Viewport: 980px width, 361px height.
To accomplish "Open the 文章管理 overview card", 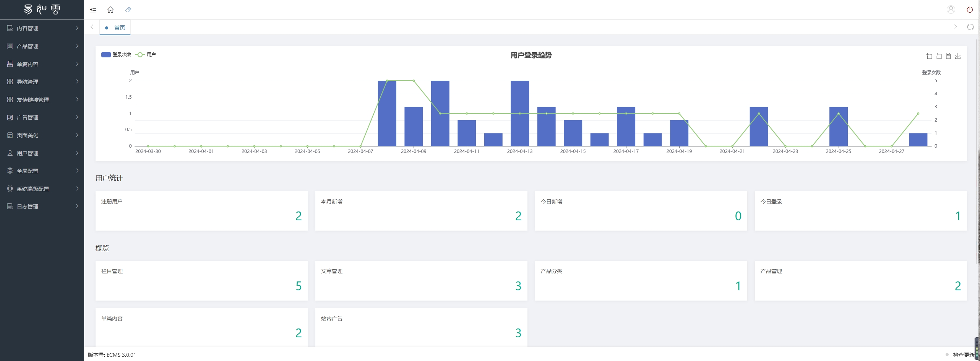I will click(x=421, y=281).
